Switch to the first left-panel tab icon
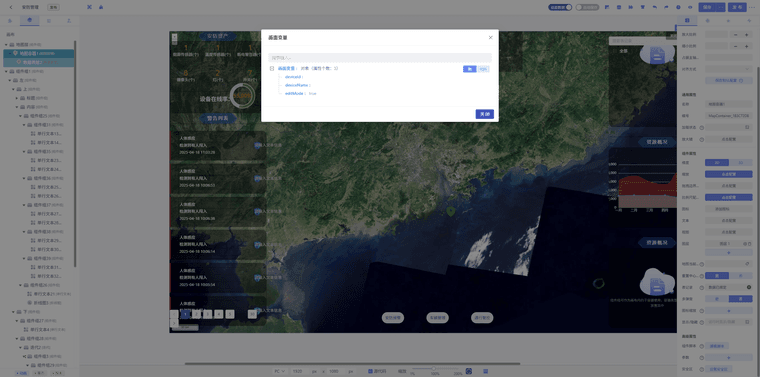Viewport: 760px width, 377px height. (x=10, y=20)
